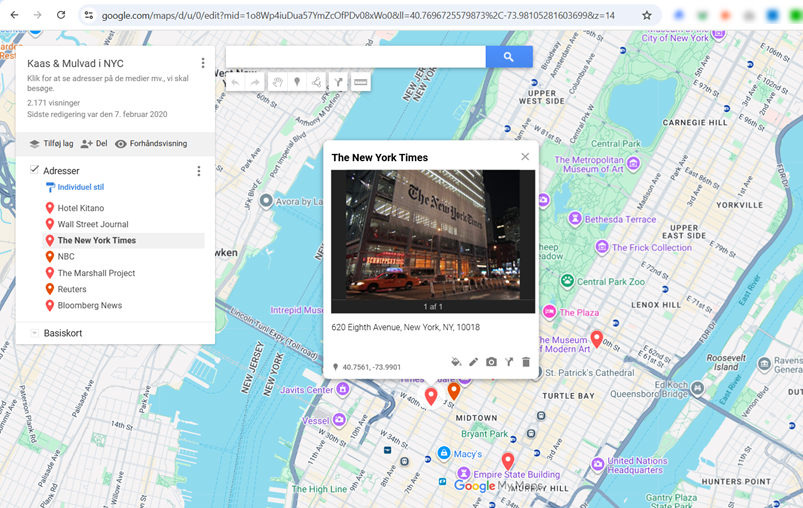Open the style paint bucket in popup
The width and height of the screenshot is (803, 508).
pyautogui.click(x=456, y=362)
